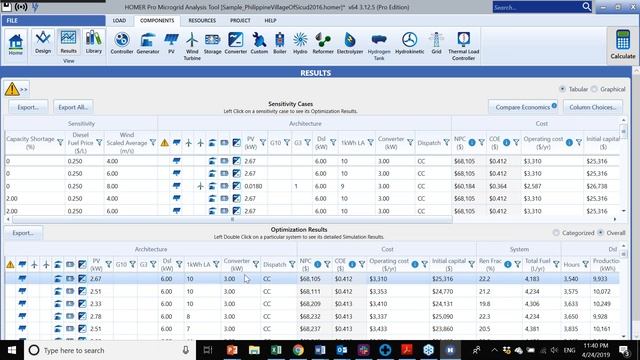Viewport: 640px width, 360px height.
Task: Click the Ren Frac info icon
Action: pos(508,264)
